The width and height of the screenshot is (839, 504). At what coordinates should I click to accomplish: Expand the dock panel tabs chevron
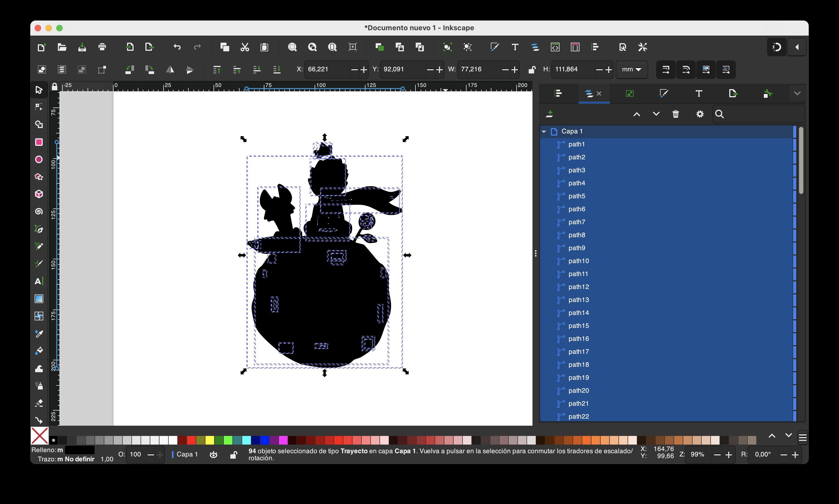(797, 93)
